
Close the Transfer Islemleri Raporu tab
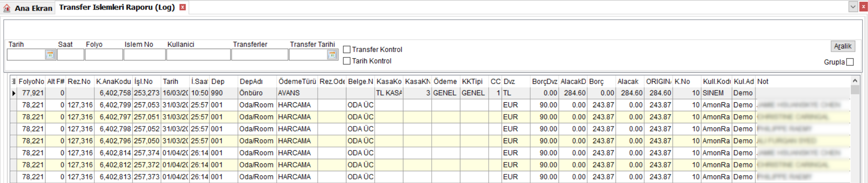coord(182,7)
